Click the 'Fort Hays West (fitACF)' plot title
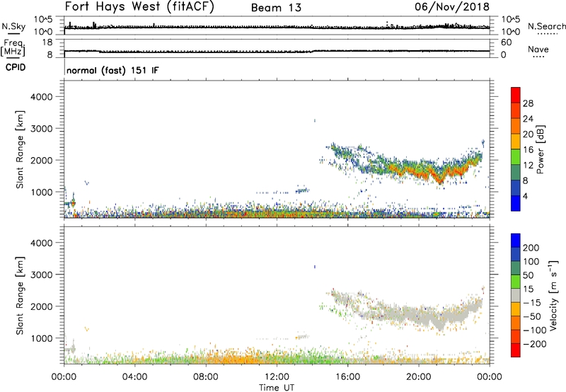The width and height of the screenshot is (566, 392). point(139,7)
